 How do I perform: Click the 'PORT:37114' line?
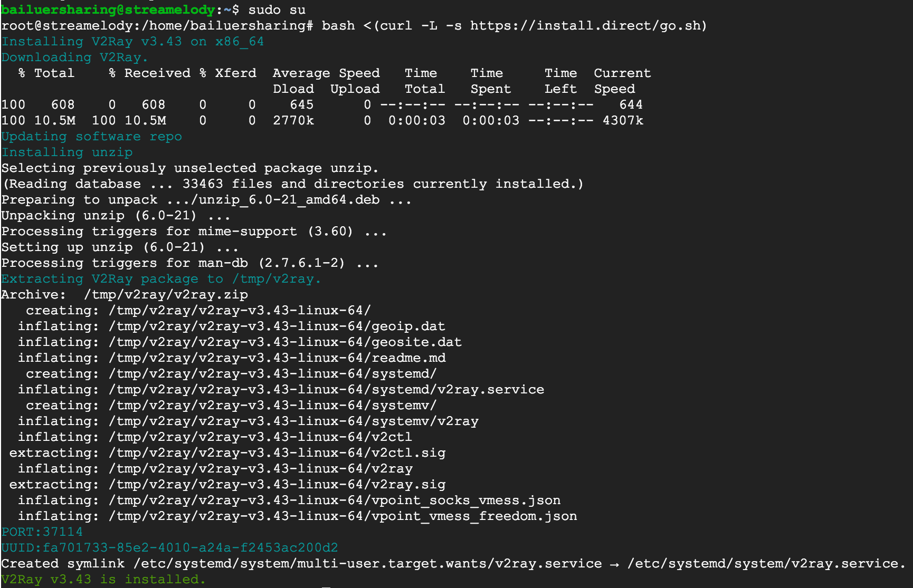(x=42, y=532)
